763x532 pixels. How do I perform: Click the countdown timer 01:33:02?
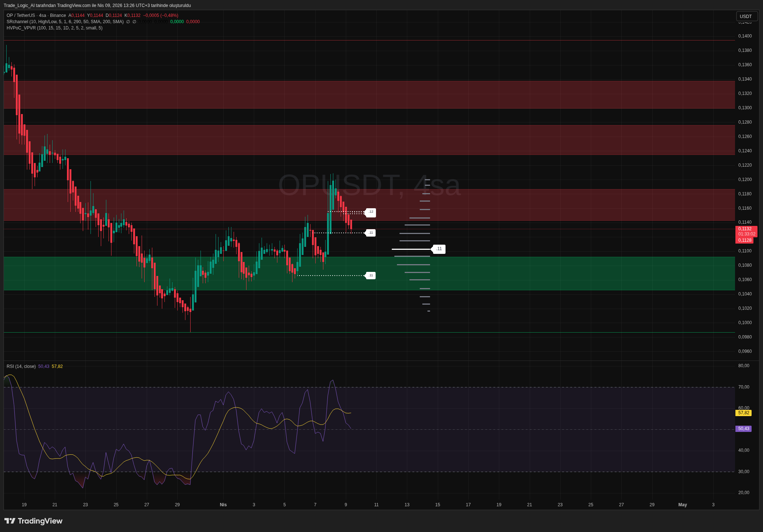(x=746, y=234)
